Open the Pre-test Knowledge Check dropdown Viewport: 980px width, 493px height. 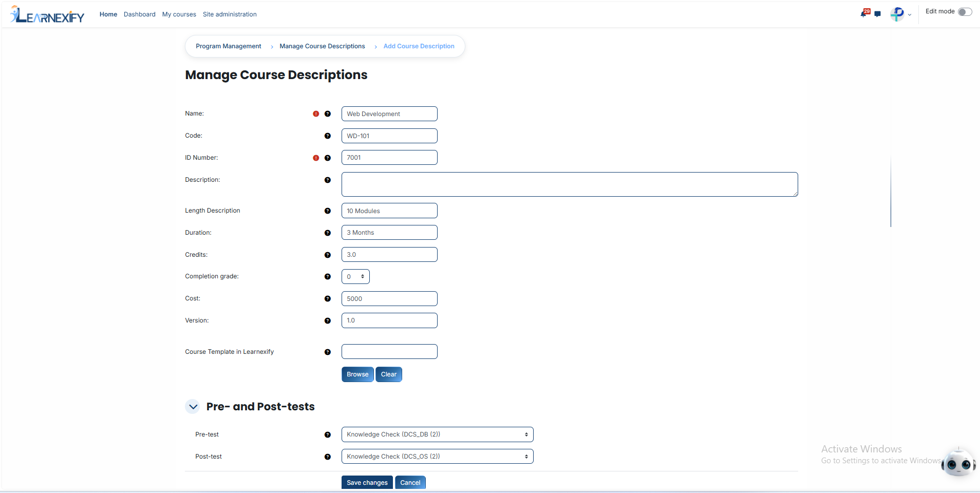point(437,434)
